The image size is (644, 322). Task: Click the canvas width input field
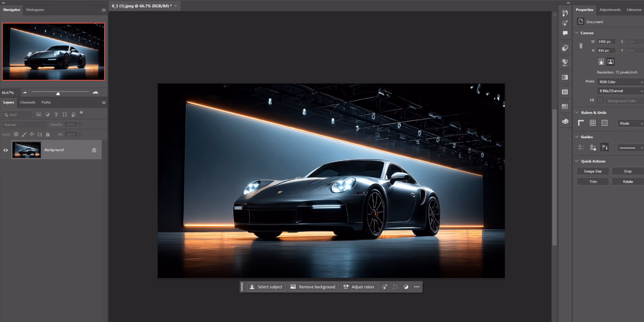coord(606,42)
